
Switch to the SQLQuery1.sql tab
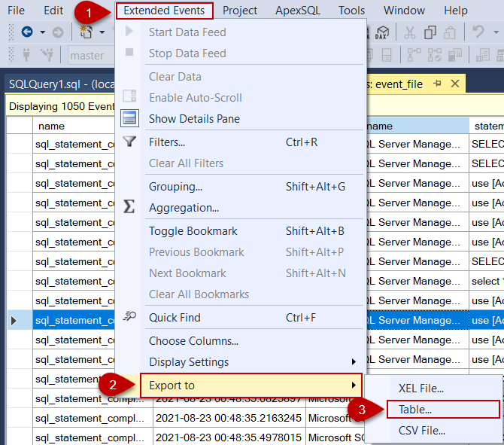coord(61,84)
